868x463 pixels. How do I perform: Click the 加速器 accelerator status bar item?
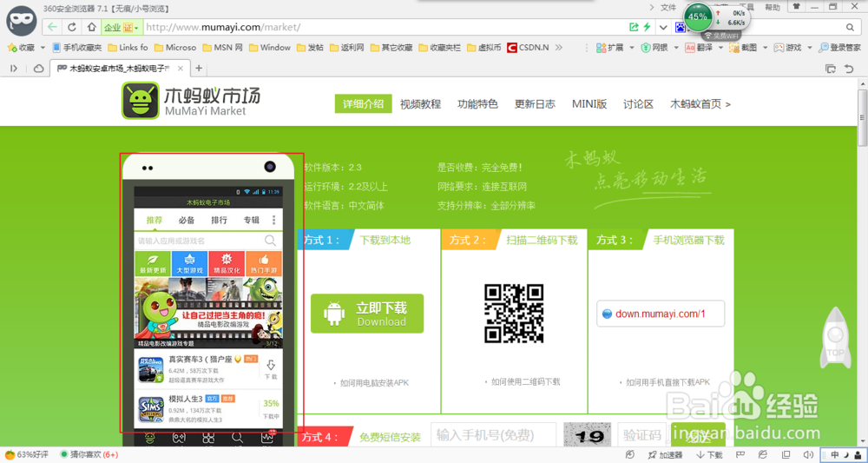(x=667, y=454)
